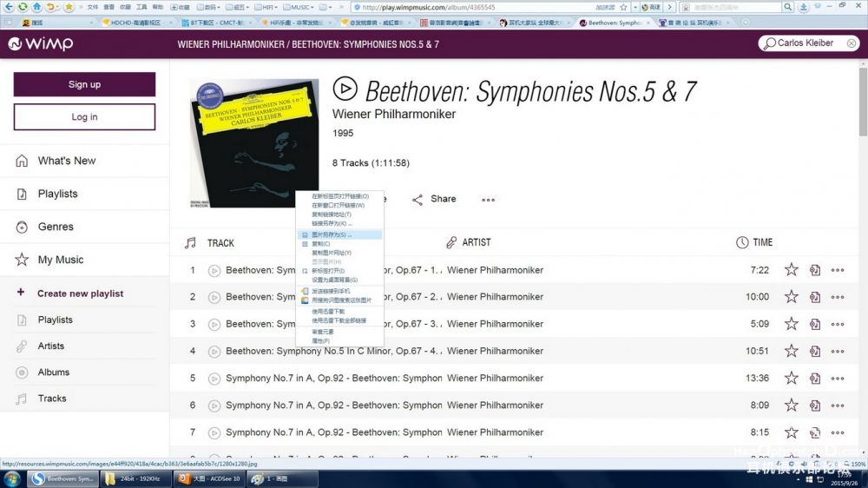The image size is (868, 488).
Task: Open more options for track 6
Action: point(838,406)
